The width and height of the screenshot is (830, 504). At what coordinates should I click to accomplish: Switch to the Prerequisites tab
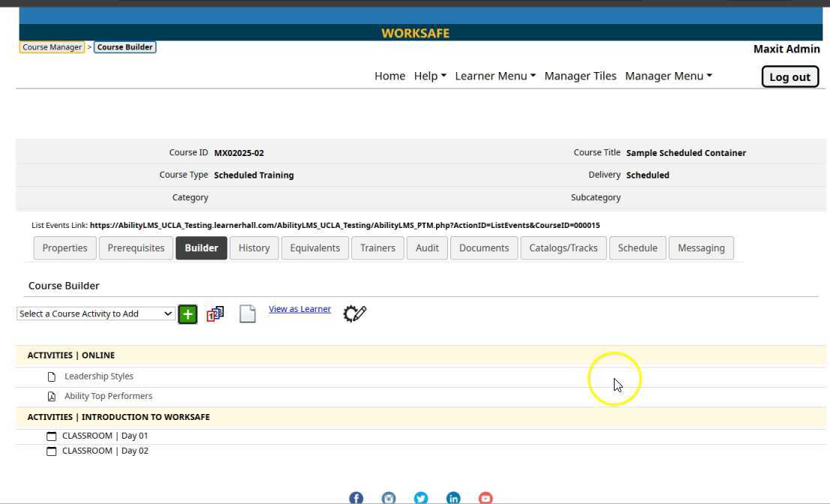click(136, 248)
